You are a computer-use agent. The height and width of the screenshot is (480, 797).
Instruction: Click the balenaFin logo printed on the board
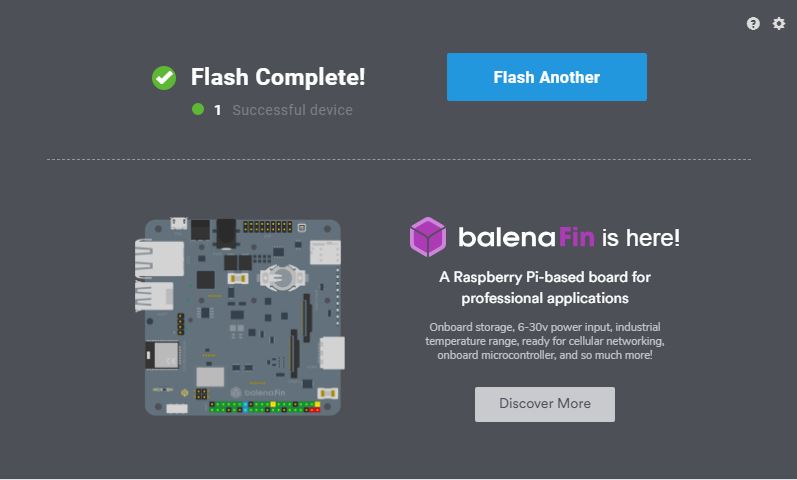coord(250,393)
